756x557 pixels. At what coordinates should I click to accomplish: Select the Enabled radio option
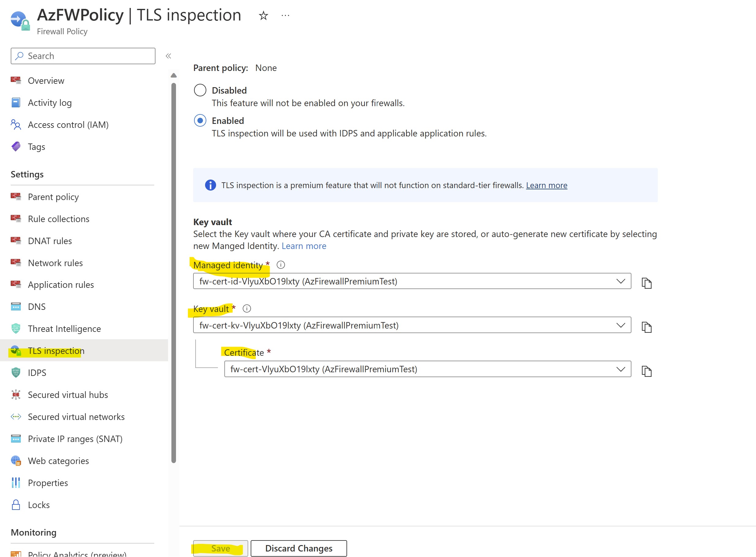[x=200, y=121]
